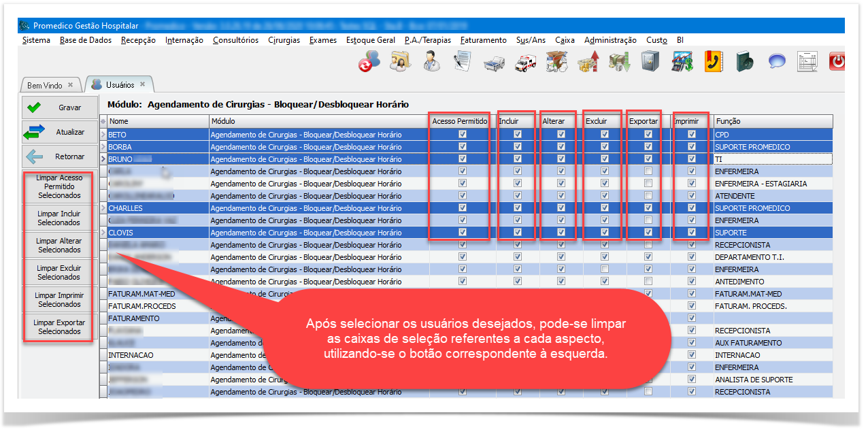
Task: Click the document with pen toolbar icon
Action: [x=463, y=62]
